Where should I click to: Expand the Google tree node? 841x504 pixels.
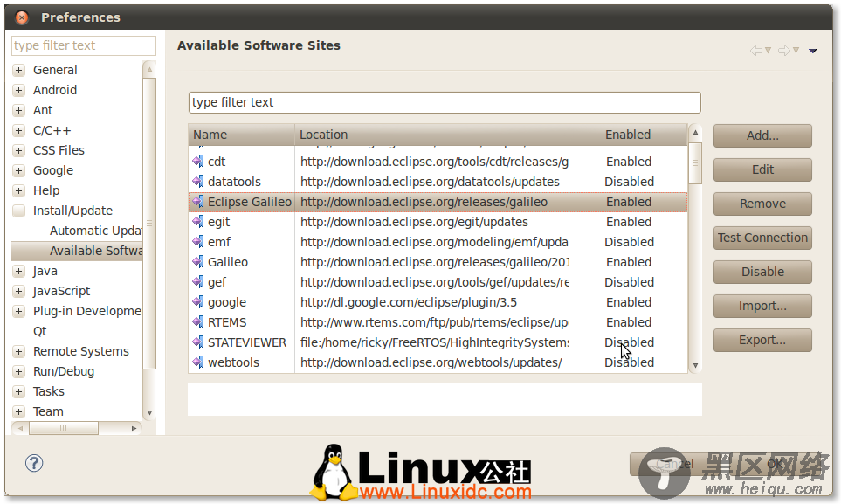pyautogui.click(x=18, y=170)
